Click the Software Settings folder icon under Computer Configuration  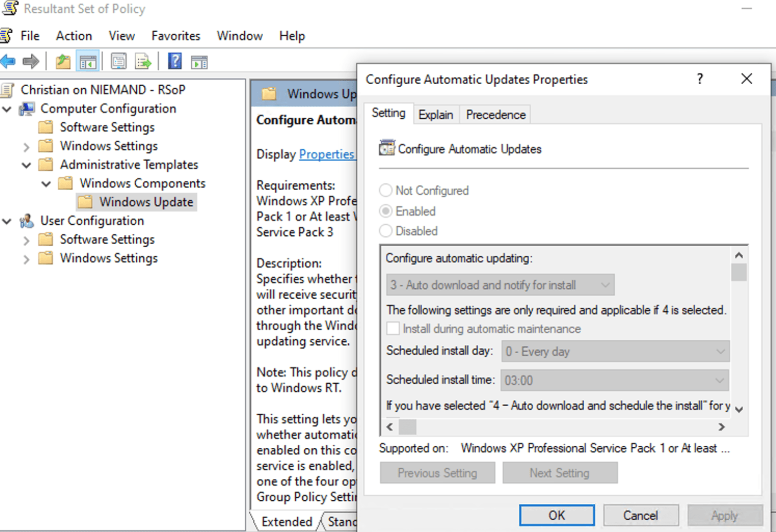(46, 127)
